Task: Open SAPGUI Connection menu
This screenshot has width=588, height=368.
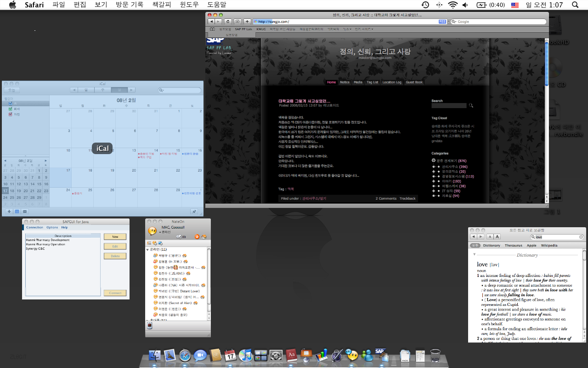Action: [x=34, y=227]
